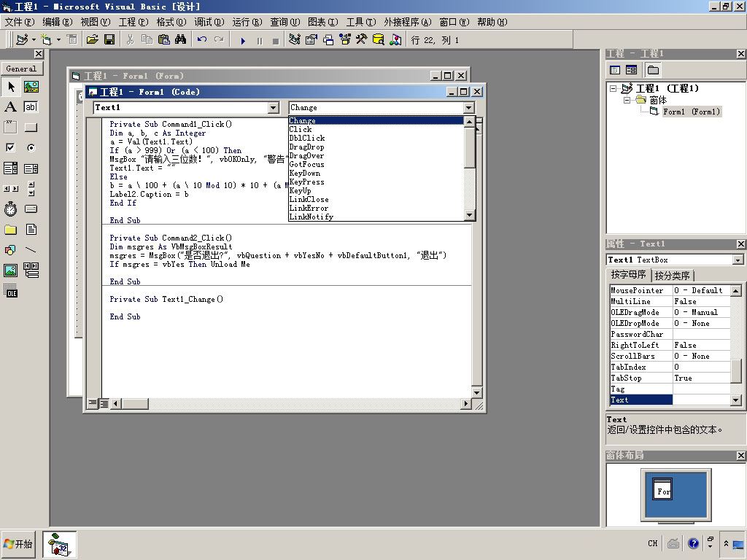Screen dimensions: 747x560
Task: Switch to the 按分类序 tab
Action: click(672, 276)
